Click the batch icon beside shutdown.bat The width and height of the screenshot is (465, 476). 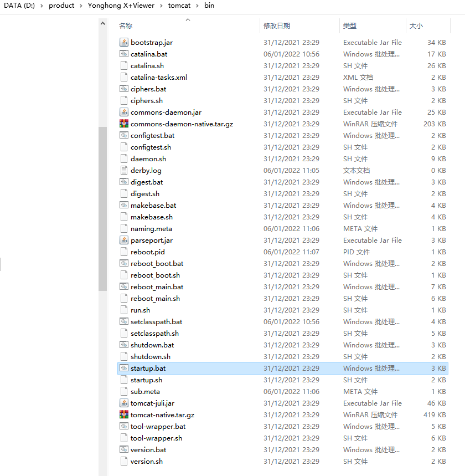pos(125,345)
